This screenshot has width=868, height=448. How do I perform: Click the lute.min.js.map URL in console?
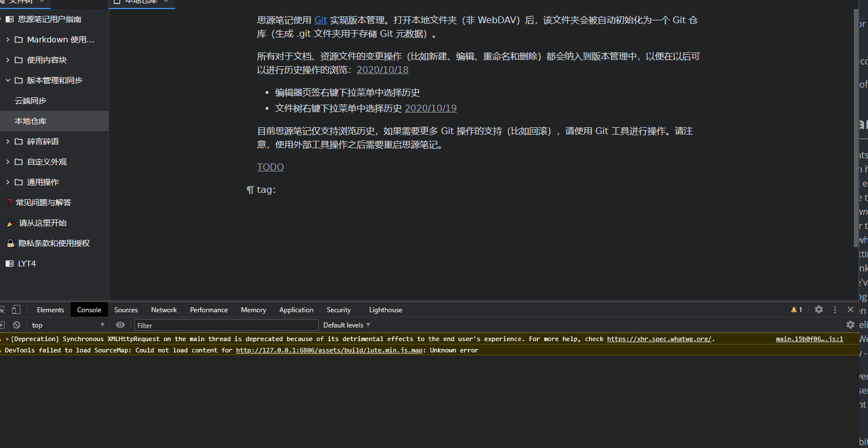tap(329, 351)
